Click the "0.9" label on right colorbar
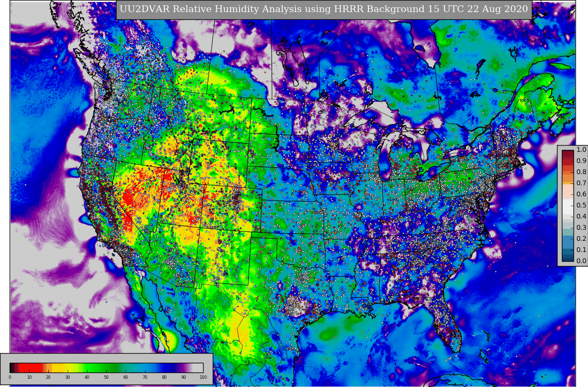The width and height of the screenshot is (588, 387). (581, 161)
